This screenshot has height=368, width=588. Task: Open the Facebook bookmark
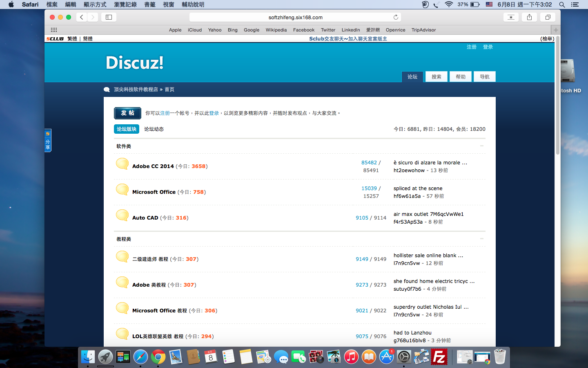304,30
